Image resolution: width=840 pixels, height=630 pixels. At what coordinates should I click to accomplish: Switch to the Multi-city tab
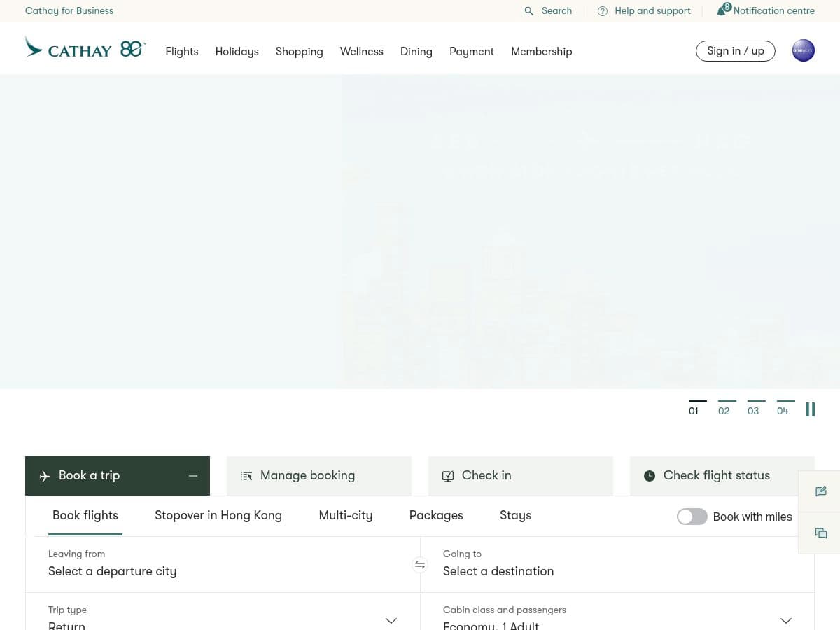pos(345,515)
